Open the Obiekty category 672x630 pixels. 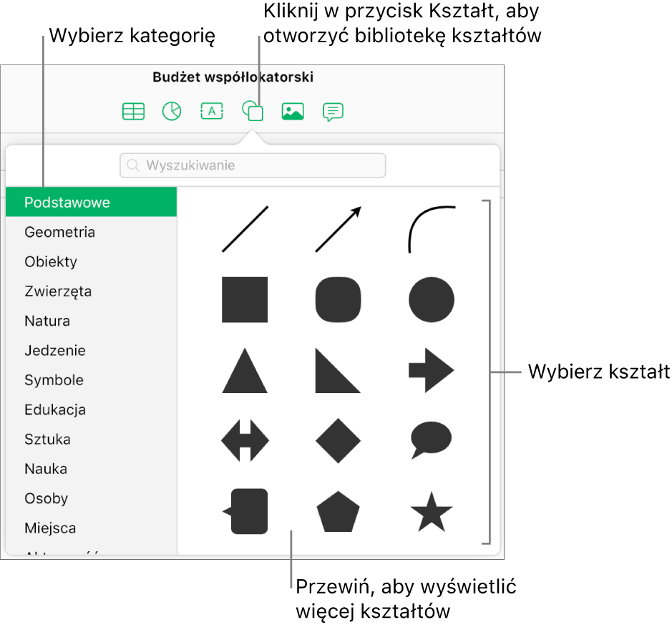(x=92, y=261)
